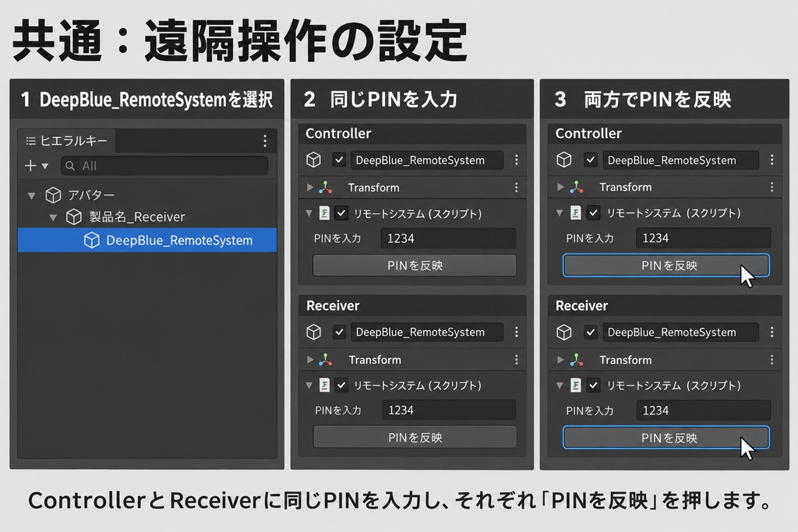The width and height of the screenshot is (798, 532).
Task: Open the hierarchy panel's three-dot menu
Action: coord(265,141)
